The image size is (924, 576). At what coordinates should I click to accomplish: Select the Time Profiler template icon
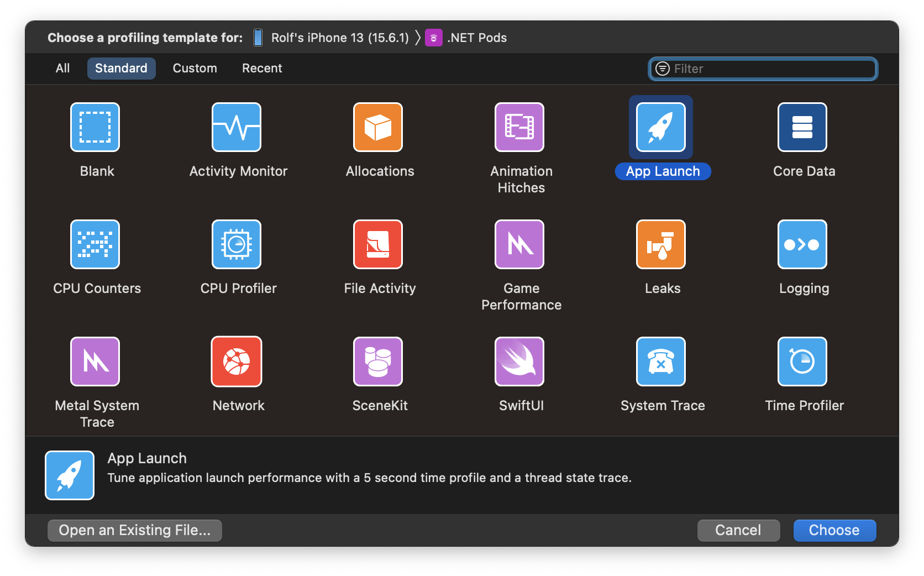[x=802, y=362]
